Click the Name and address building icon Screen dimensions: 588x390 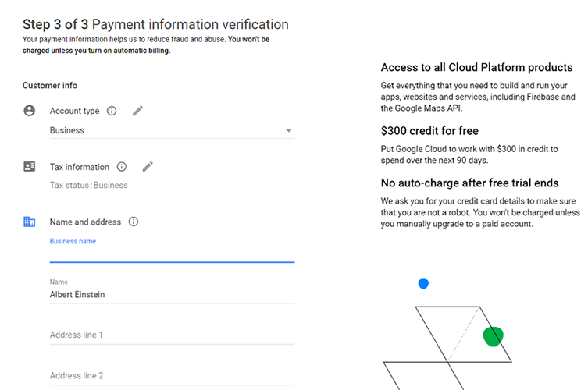[x=29, y=222]
